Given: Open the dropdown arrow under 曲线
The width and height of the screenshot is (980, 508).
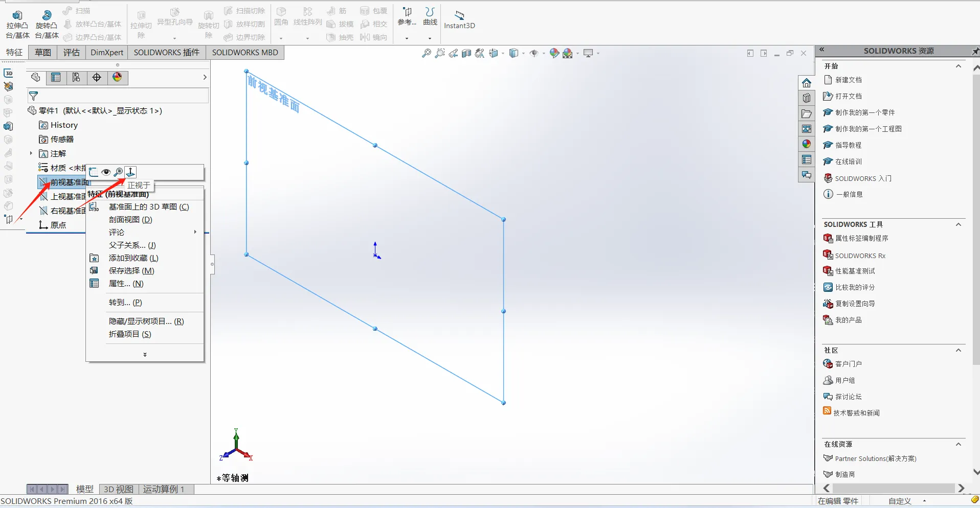Looking at the screenshot, I should tap(430, 38).
